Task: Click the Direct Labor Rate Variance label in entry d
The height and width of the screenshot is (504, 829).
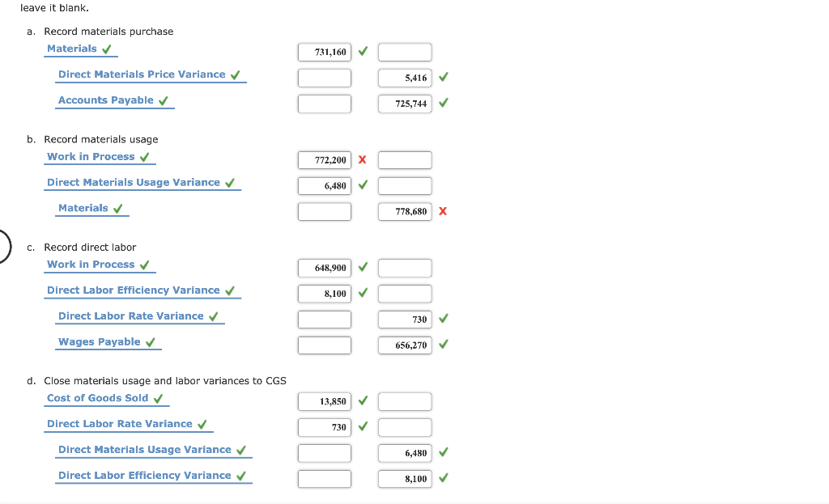Action: tap(120, 423)
